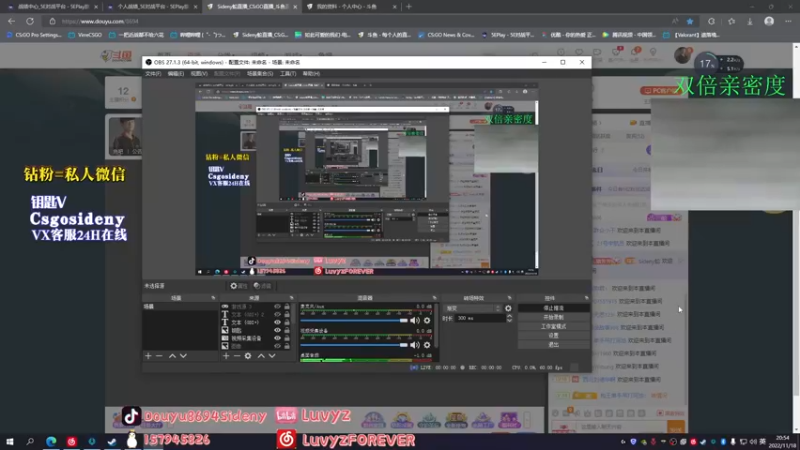Screen dimensions: 800x450
Task: Open 滤镜 filters button above docks
Action: pyautogui.click(x=262, y=286)
